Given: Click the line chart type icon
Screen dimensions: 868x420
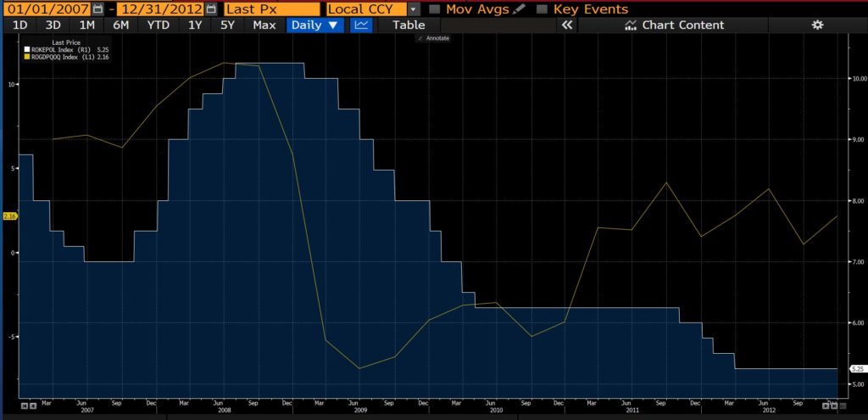Looking at the screenshot, I should click(361, 25).
